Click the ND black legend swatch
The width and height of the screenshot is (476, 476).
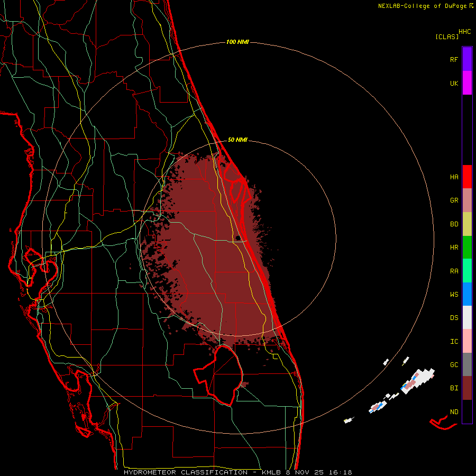point(467,411)
